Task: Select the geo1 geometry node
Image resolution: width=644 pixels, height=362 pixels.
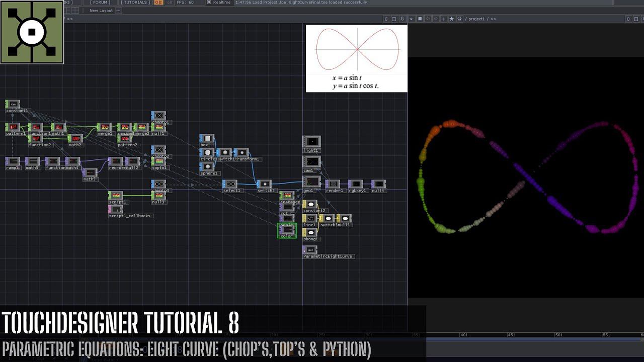Action: click(311, 182)
